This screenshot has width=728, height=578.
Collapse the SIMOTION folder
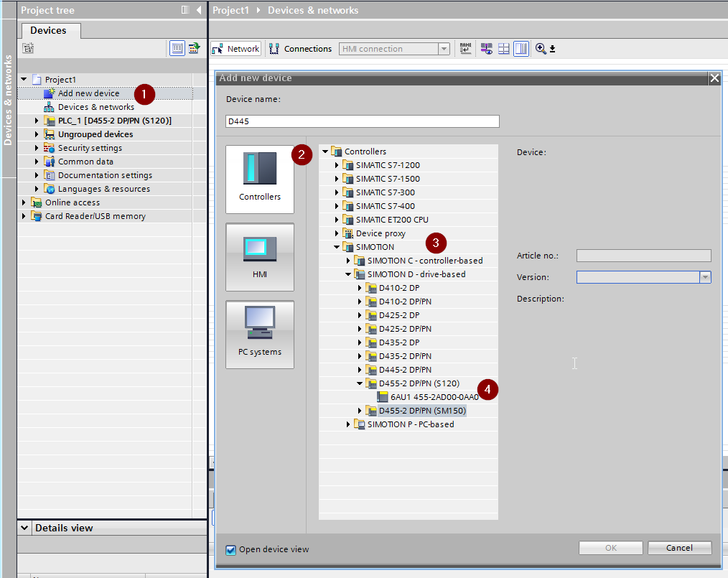click(x=337, y=247)
